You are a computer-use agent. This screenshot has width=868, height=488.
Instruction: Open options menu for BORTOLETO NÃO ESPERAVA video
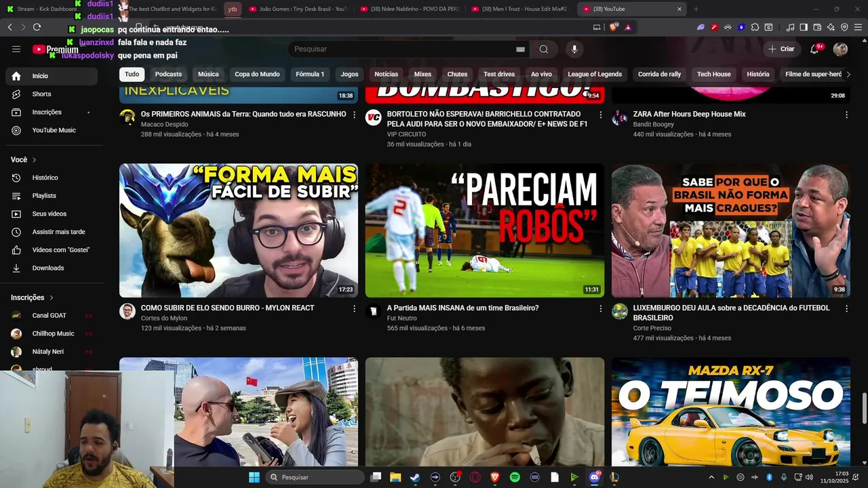pyautogui.click(x=600, y=115)
